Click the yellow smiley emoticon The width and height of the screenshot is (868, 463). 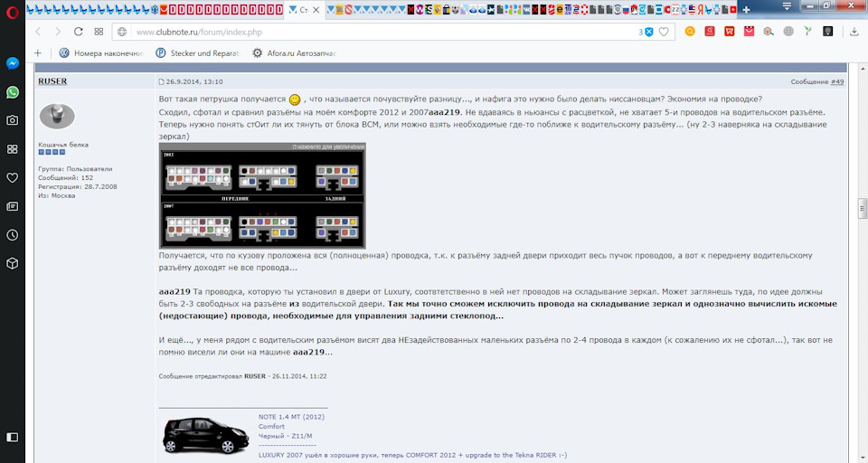[295, 99]
